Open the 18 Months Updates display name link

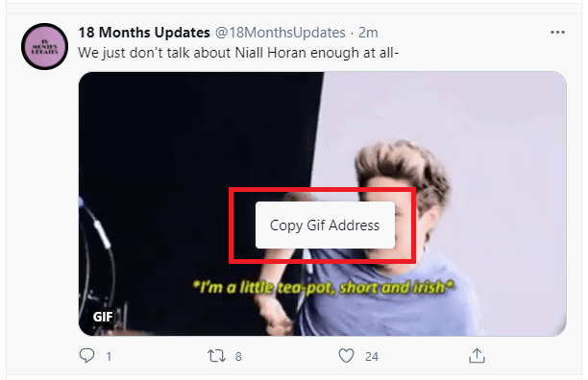coord(144,33)
